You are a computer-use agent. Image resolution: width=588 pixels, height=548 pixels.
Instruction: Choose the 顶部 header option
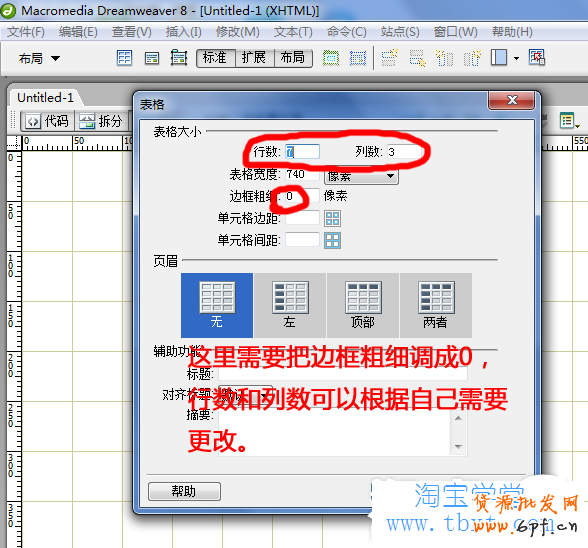tap(363, 305)
